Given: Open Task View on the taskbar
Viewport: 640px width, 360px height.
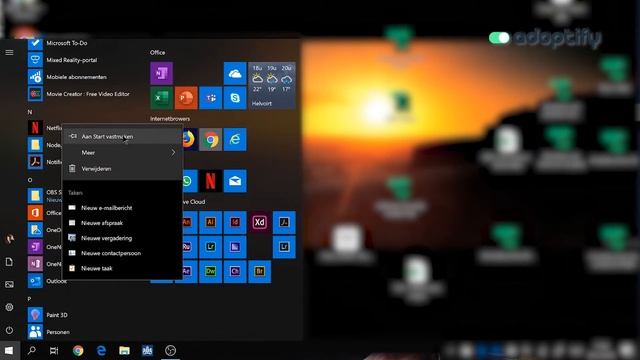Looking at the screenshot, I should pyautogui.click(x=54, y=350).
